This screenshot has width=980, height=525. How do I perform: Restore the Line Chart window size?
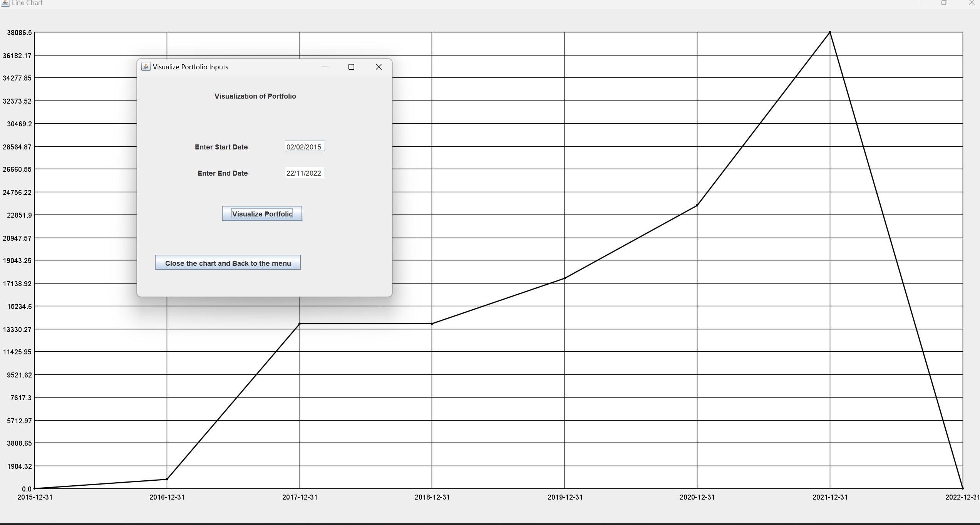(x=944, y=3)
